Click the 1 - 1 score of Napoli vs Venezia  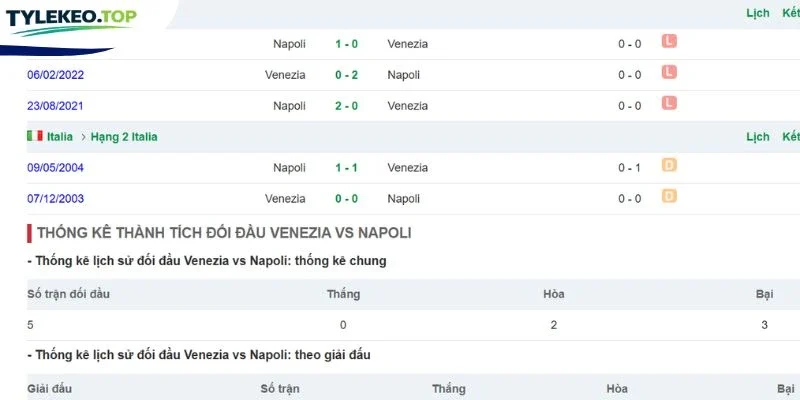coord(346,168)
